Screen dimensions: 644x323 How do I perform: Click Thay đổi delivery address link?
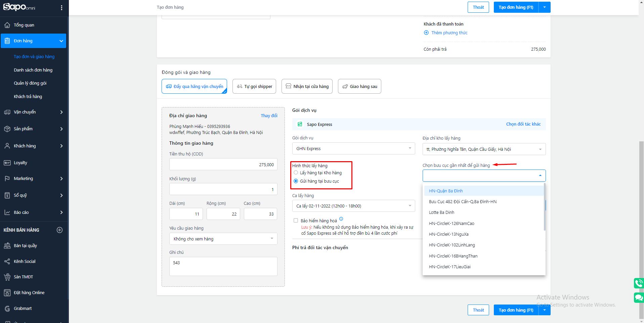click(269, 116)
